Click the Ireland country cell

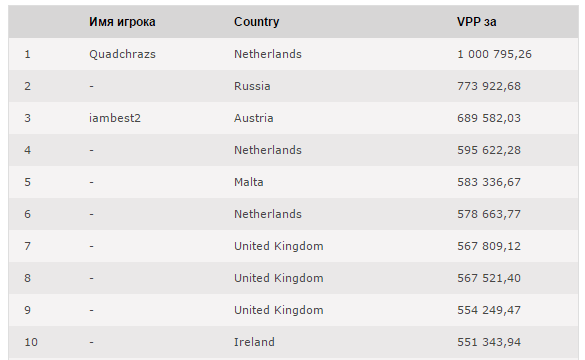[254, 342]
